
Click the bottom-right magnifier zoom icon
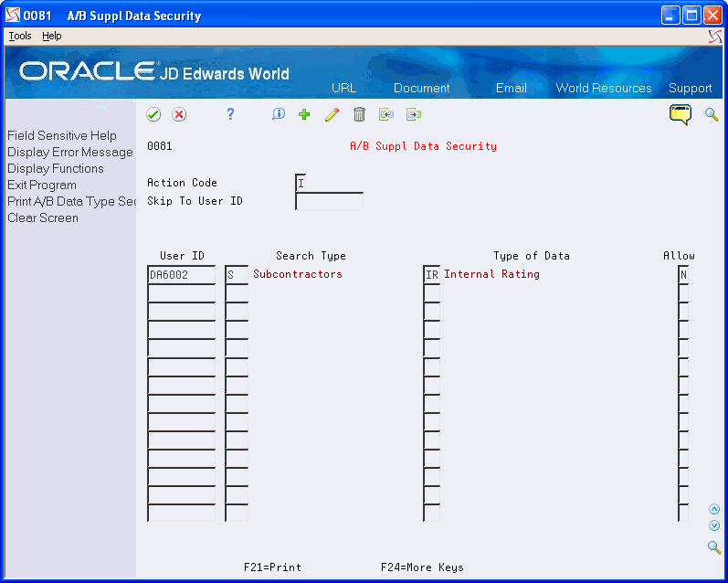pos(714,547)
